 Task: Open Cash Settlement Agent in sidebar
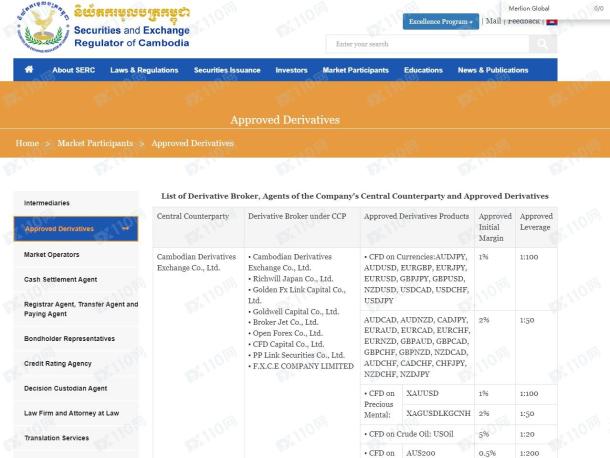coord(76,279)
